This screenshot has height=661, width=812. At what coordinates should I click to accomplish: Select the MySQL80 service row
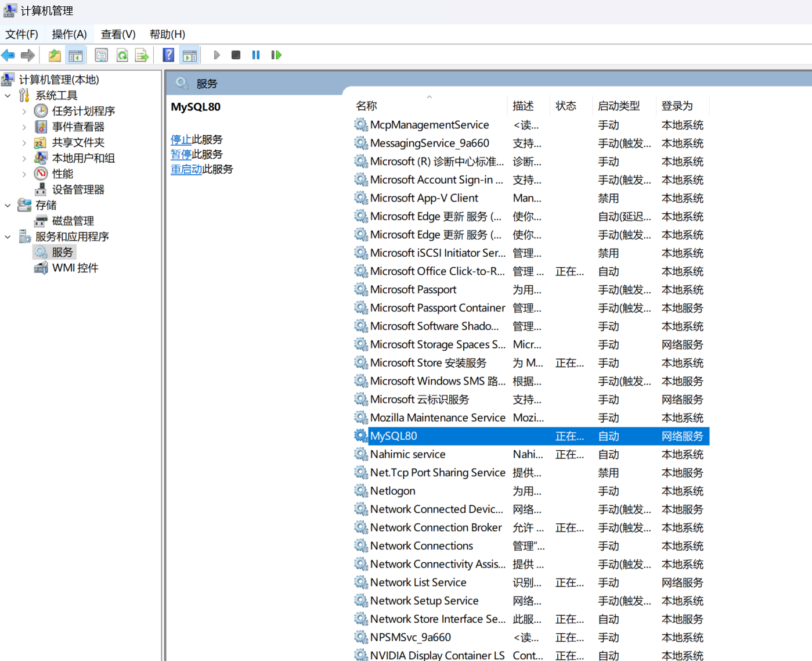point(531,436)
